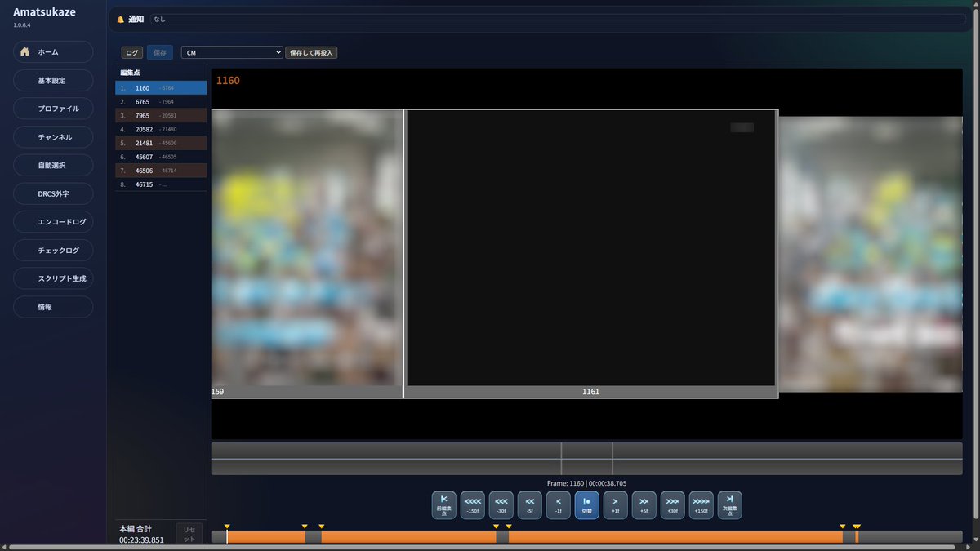Click the blurred thumbnail right of frame 1161
The image size is (980, 551).
click(x=871, y=254)
